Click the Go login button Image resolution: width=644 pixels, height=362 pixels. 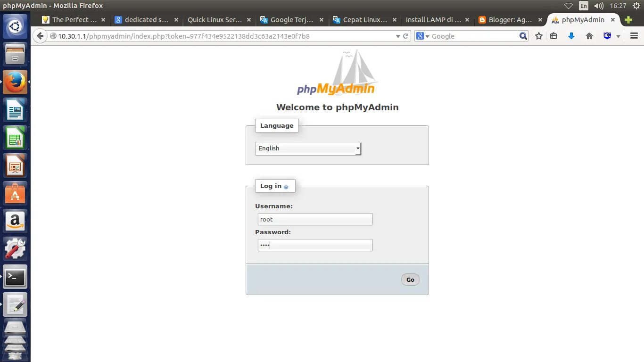[410, 280]
